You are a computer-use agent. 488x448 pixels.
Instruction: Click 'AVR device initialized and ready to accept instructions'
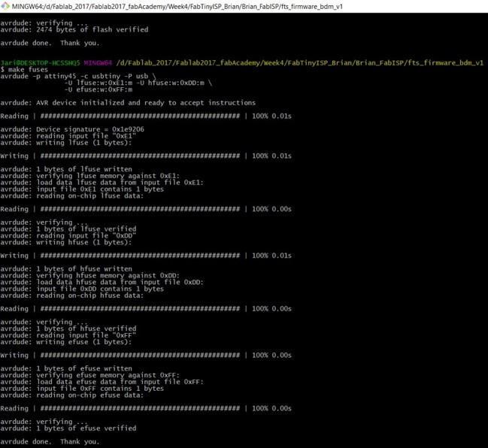pos(128,103)
